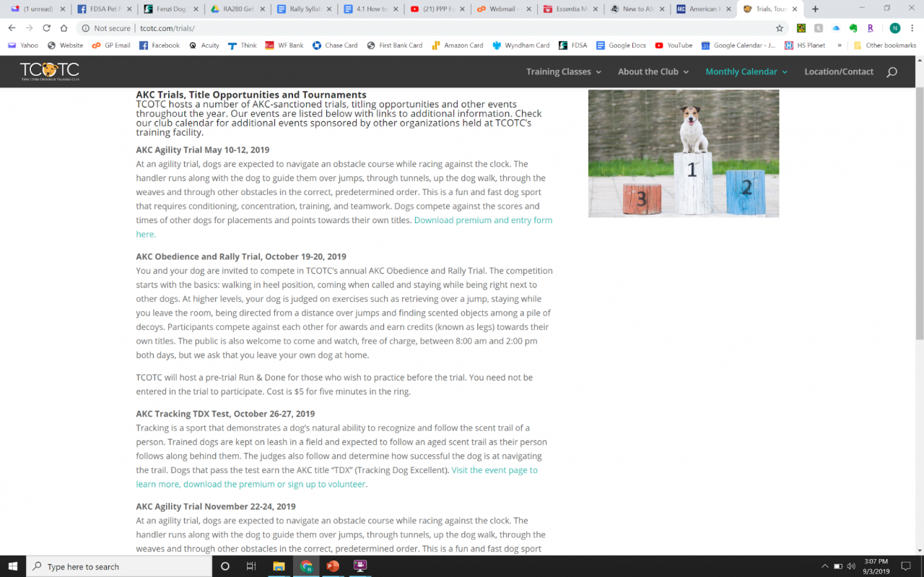924x577 pixels.
Task: Bookmark this page with the star icon
Action: [x=779, y=28]
